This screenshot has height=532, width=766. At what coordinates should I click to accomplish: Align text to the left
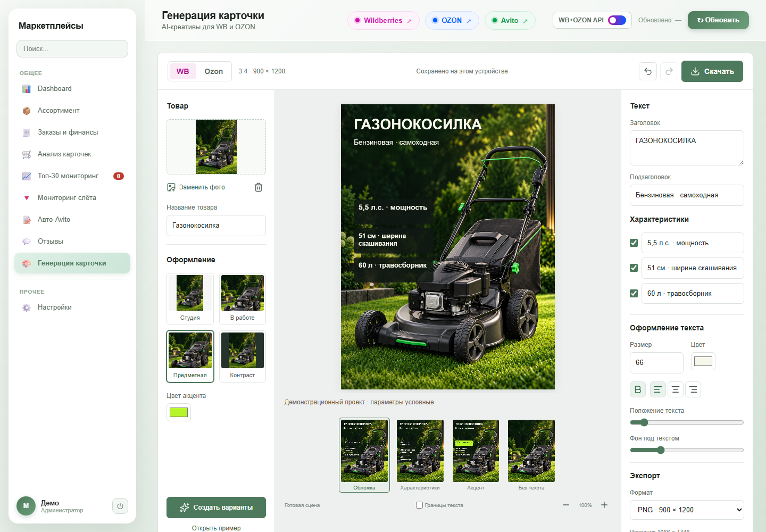[657, 389]
